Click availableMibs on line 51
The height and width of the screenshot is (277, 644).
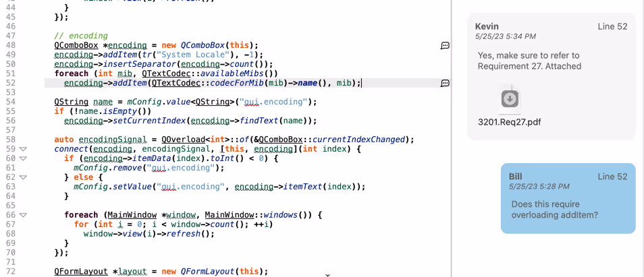232,73
